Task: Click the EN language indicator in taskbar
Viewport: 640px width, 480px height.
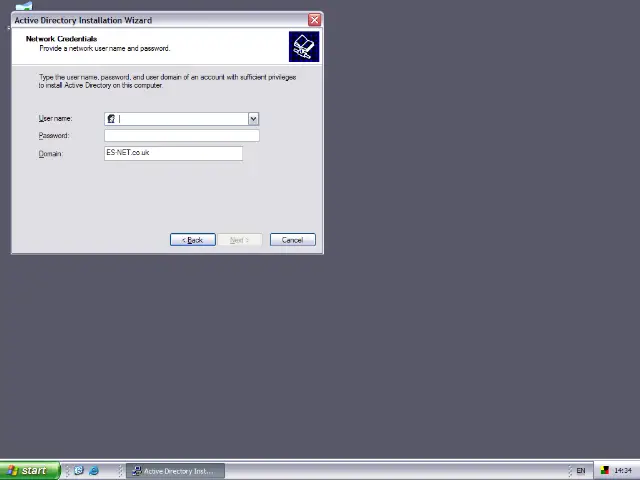Action: tap(580, 471)
